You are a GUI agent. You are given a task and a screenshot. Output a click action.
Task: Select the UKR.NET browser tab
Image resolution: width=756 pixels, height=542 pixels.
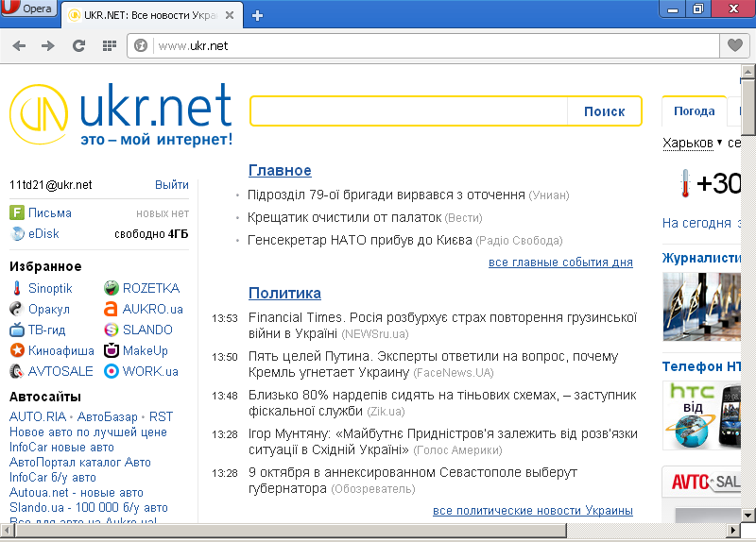point(152,15)
